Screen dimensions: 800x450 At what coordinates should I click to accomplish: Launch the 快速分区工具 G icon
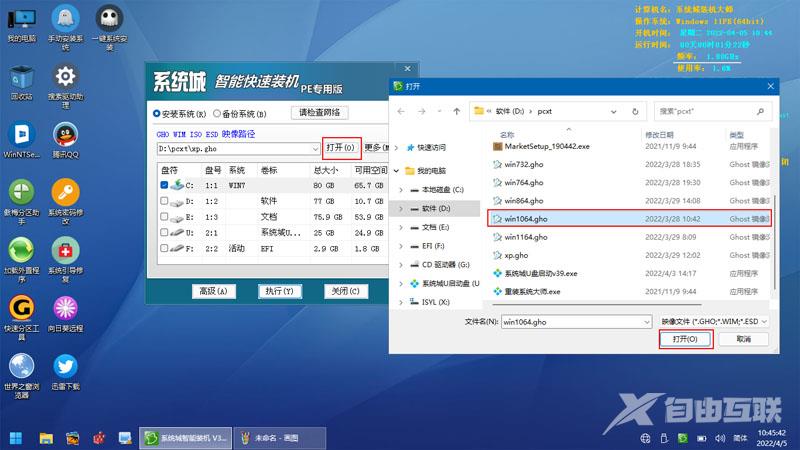[x=21, y=317]
